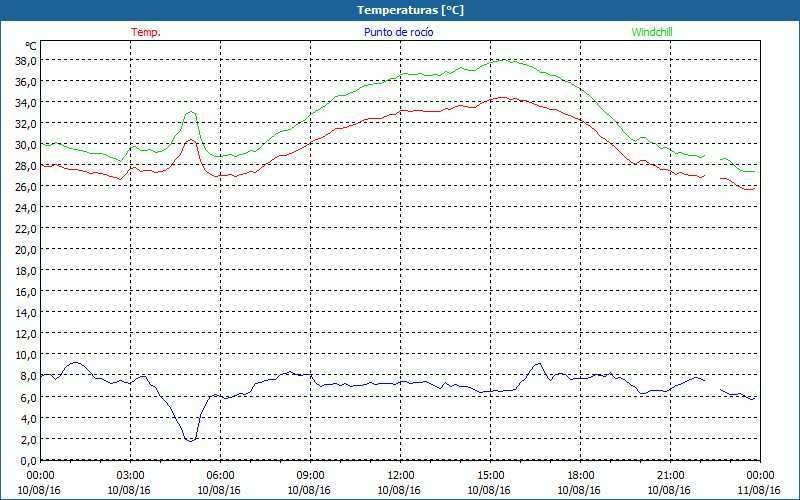Screen dimensions: 800x500
Task: Click the '32,0' y-axis value
Action: point(26,123)
